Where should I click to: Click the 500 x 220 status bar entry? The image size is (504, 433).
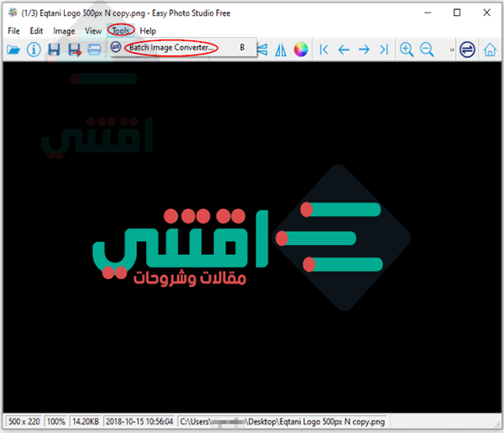click(x=24, y=421)
